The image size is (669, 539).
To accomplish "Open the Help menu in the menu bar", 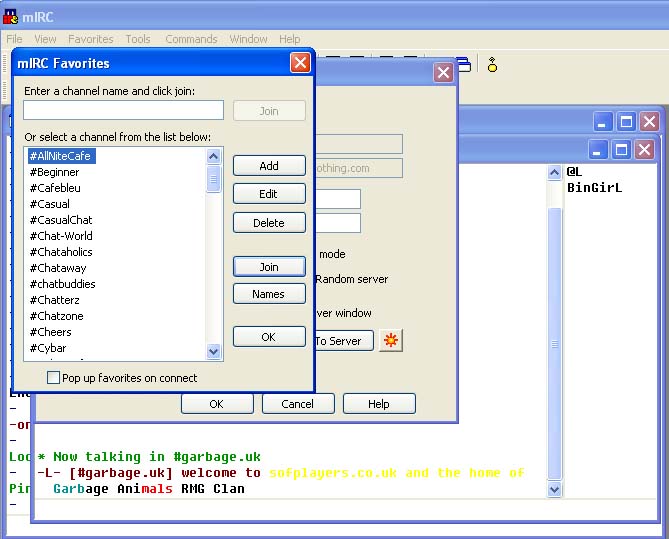I will (x=289, y=39).
